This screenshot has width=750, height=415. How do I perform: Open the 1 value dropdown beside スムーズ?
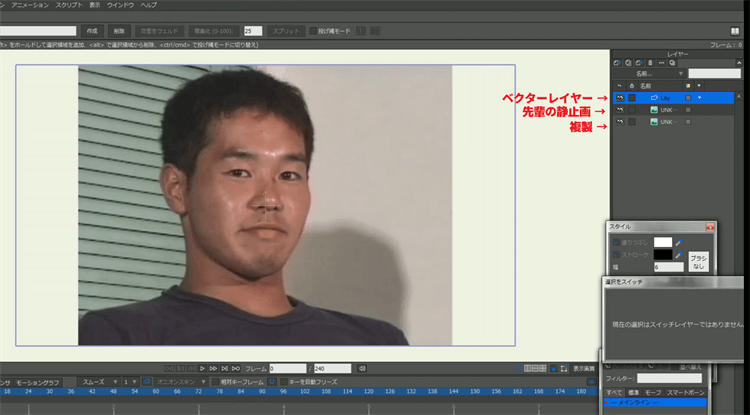click(130, 382)
